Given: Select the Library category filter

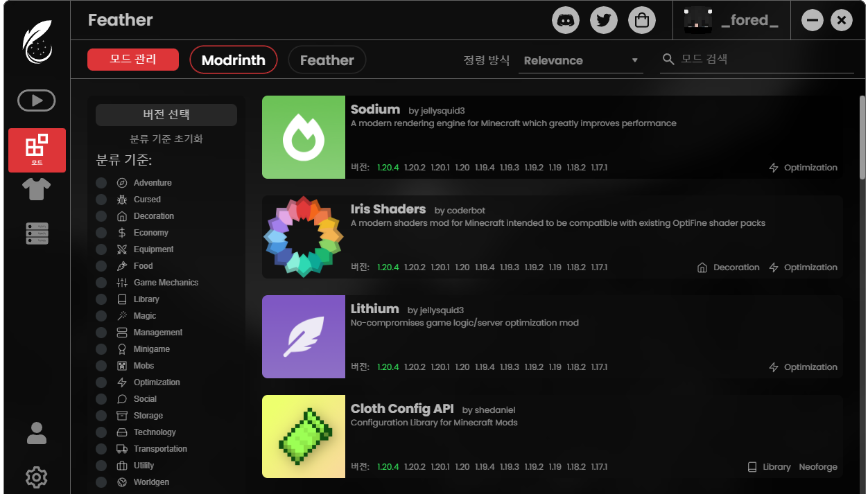Looking at the screenshot, I should (x=101, y=299).
